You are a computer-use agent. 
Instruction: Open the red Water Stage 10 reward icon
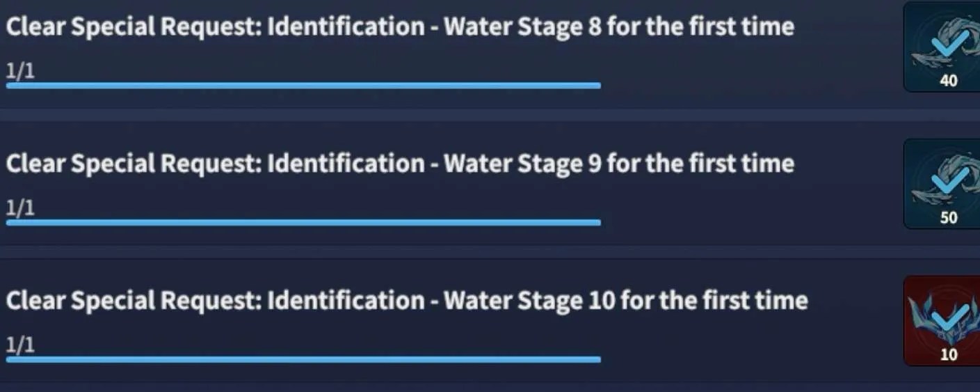pos(942,321)
